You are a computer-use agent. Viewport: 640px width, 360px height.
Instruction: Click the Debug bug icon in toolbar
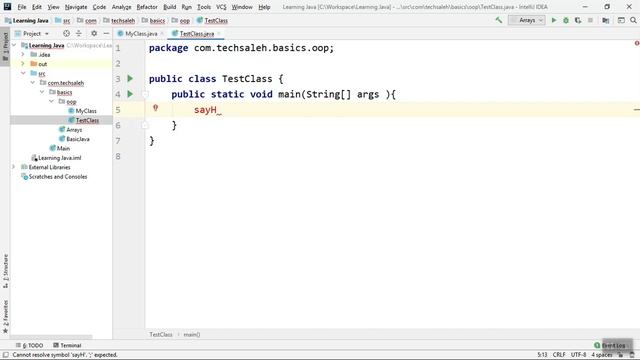[566, 20]
